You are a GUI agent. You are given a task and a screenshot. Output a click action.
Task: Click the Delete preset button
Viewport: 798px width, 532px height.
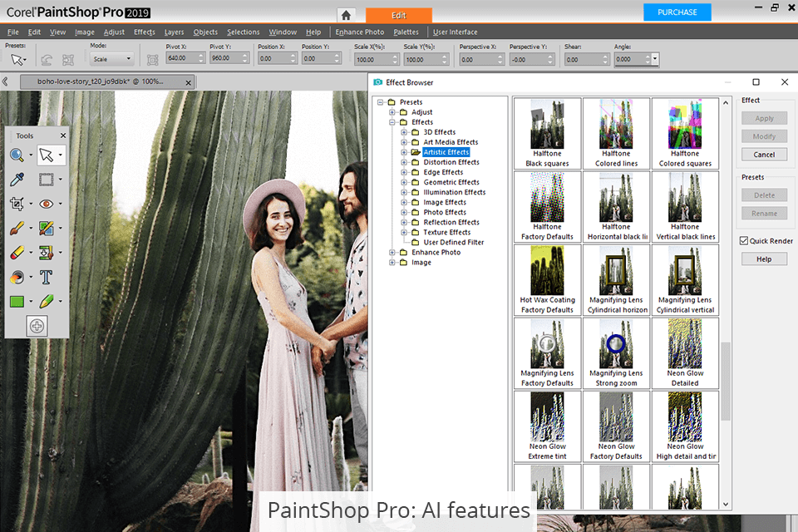point(764,195)
